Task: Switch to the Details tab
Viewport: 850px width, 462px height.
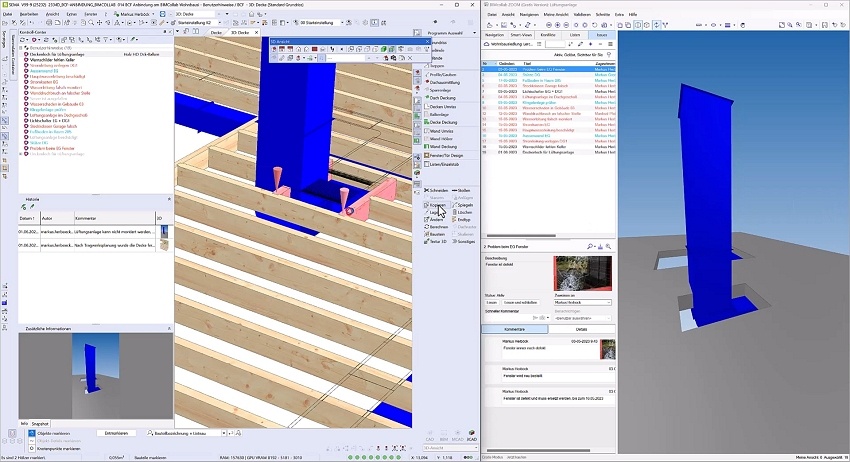Action: [x=581, y=329]
